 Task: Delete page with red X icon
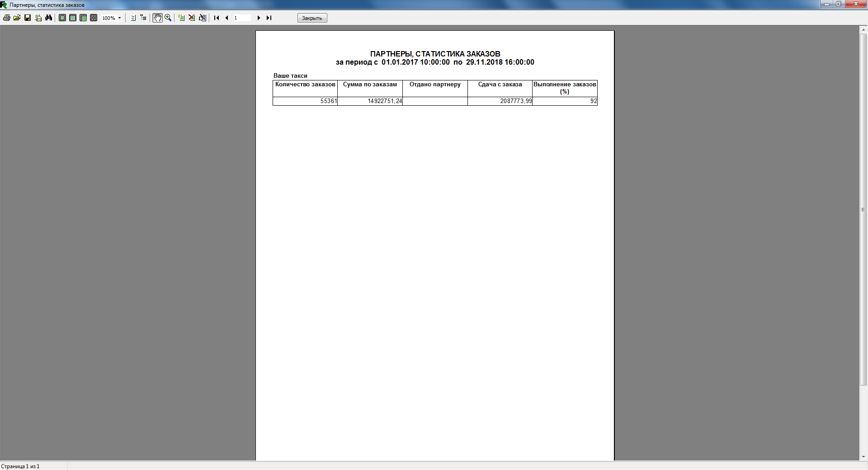coord(192,18)
